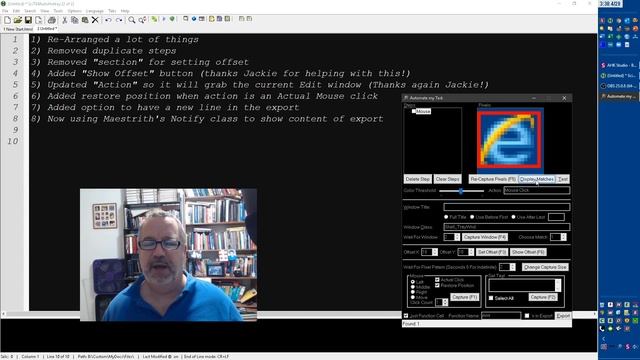Click the Test button

coord(563,179)
